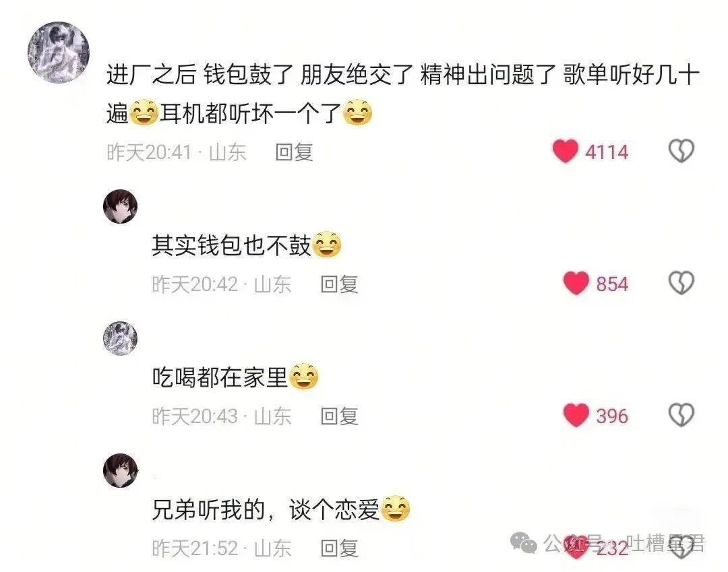Tap the 4114 like count
The image size is (728, 572).
[x=607, y=152]
